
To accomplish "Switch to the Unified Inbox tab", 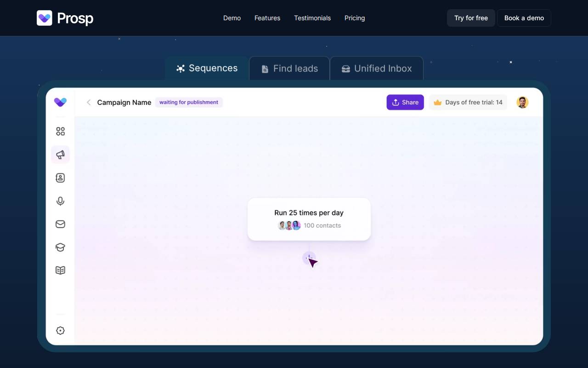I will pos(377,69).
